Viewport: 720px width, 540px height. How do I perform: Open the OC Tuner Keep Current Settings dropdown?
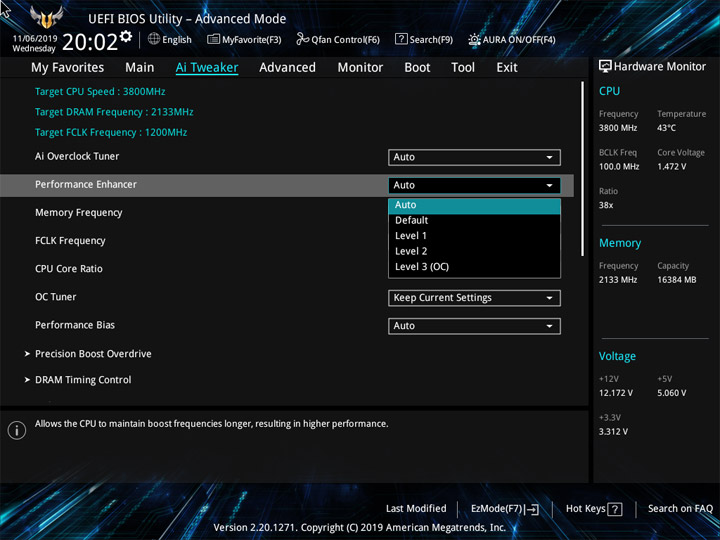click(474, 298)
